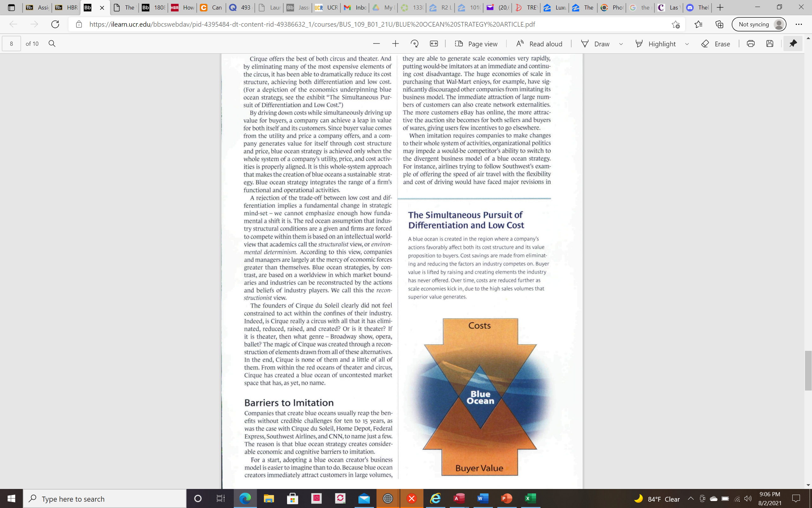Rotate the PDF page icon

click(x=414, y=44)
